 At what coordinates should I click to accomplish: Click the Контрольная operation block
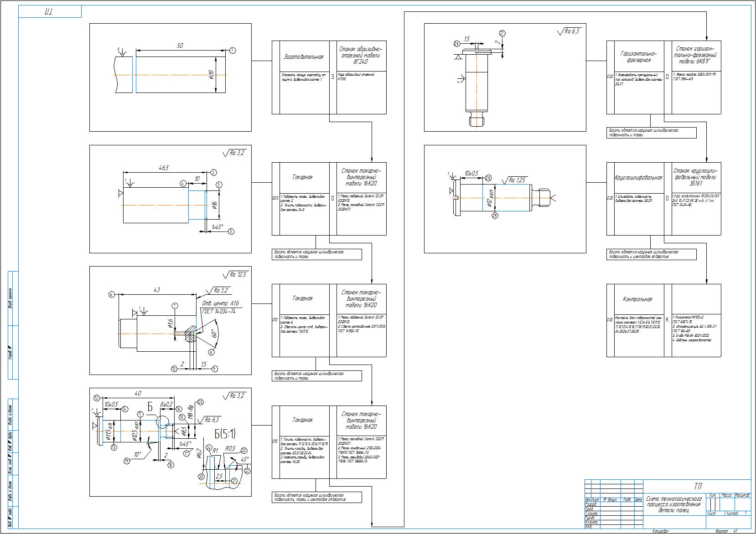click(x=637, y=299)
